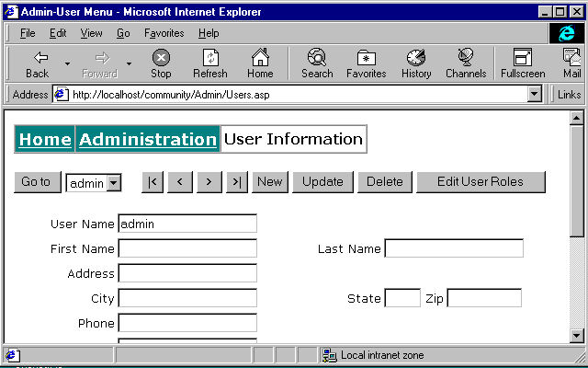Click the Local intranet zone status text
Screen dimensions: 588x368
point(382,355)
